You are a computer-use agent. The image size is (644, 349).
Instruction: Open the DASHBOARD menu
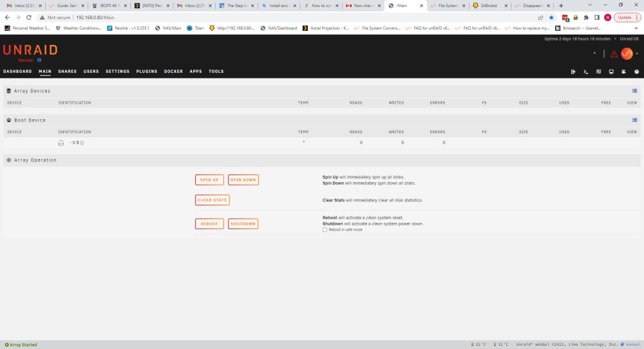tap(17, 71)
